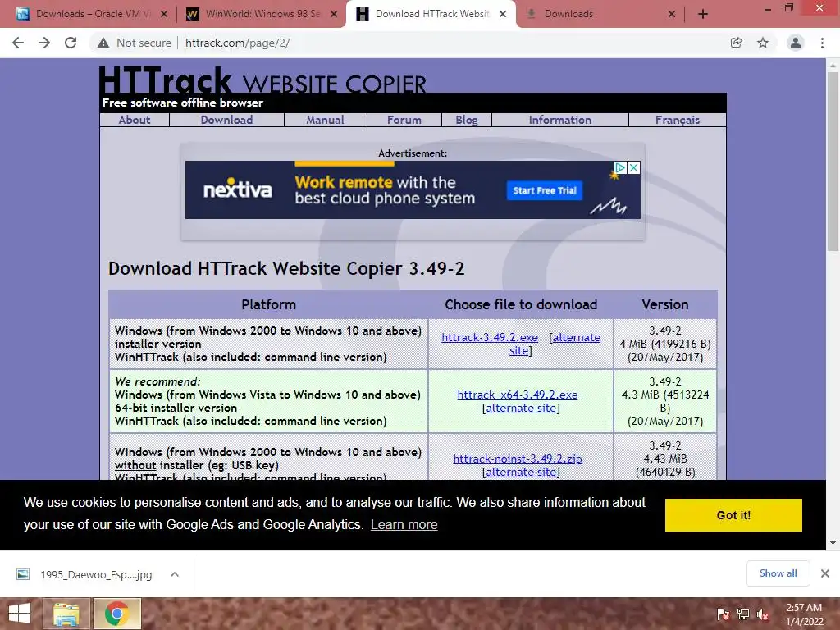This screenshot has height=630, width=840.
Task: Click the HTTrack Website Copier logo heading
Action: (x=262, y=81)
